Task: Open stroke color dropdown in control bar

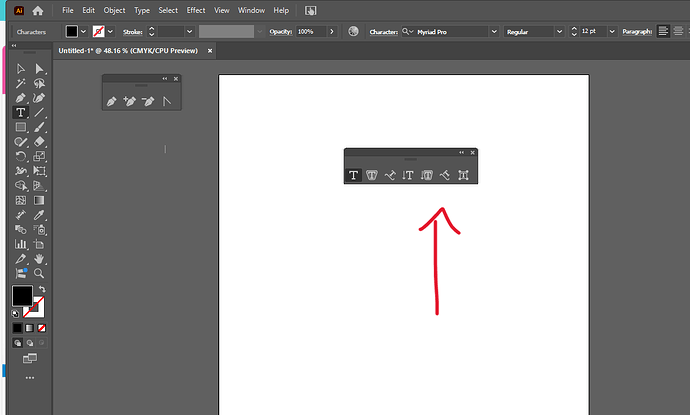Action: point(110,32)
